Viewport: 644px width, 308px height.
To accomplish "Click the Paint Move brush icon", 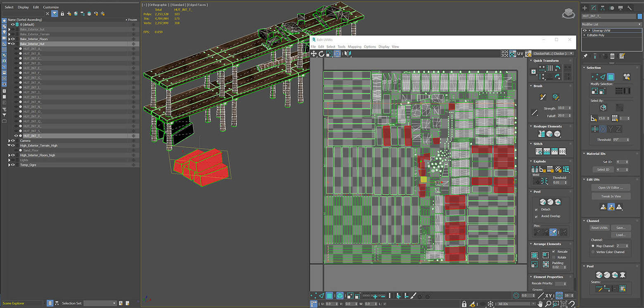I will 543,96.
